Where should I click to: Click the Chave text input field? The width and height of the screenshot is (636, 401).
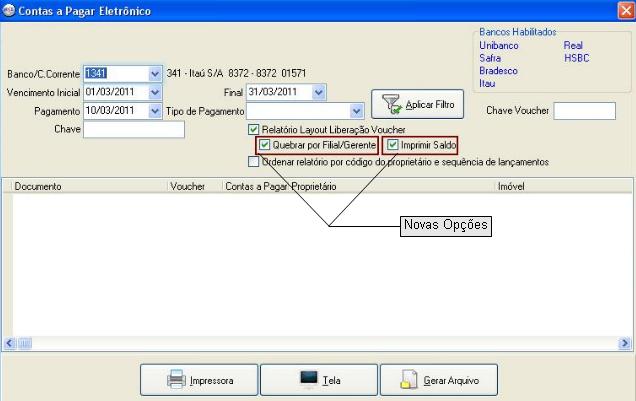(120, 129)
